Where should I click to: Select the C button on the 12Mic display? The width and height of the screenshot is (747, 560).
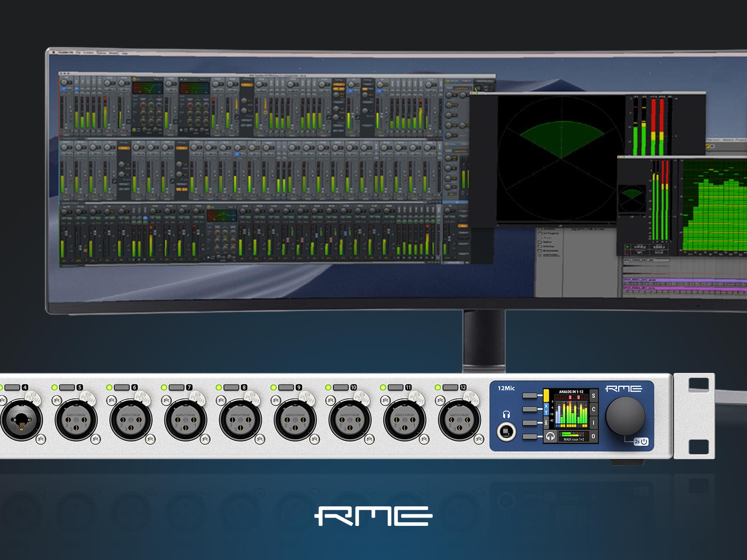point(593,409)
